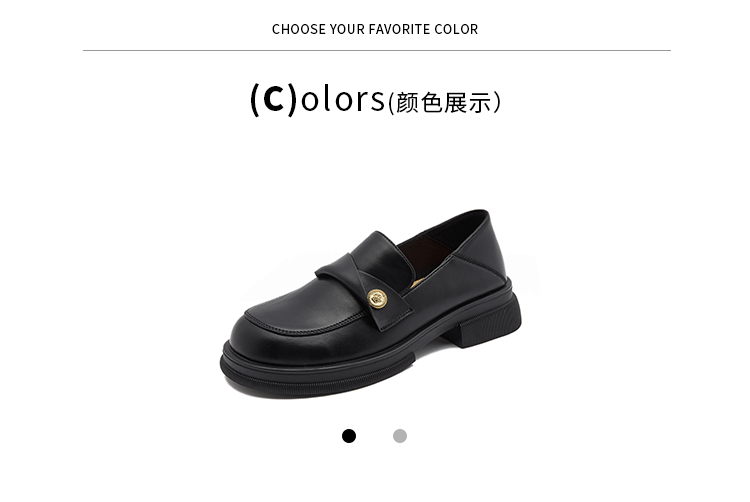Click the "CHOOSE YOUR FAVORITE COLOR" caption
Viewport: 750px width, 502px height.
(x=375, y=29)
